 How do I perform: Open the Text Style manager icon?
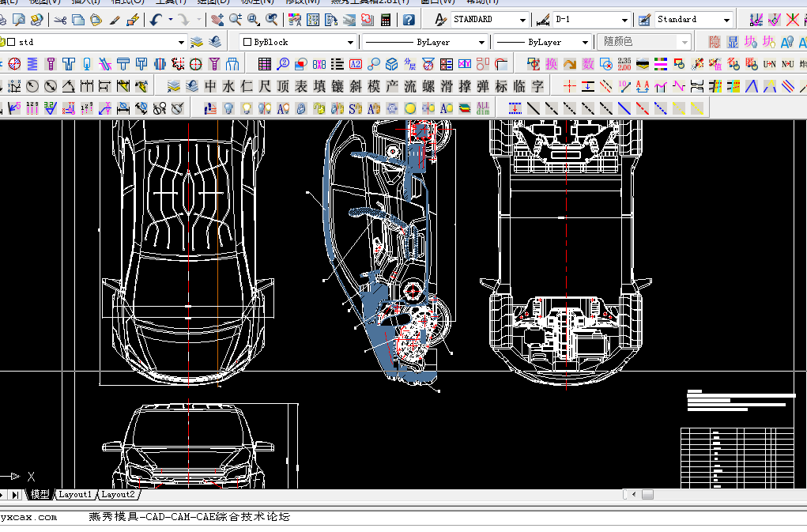tap(440, 20)
